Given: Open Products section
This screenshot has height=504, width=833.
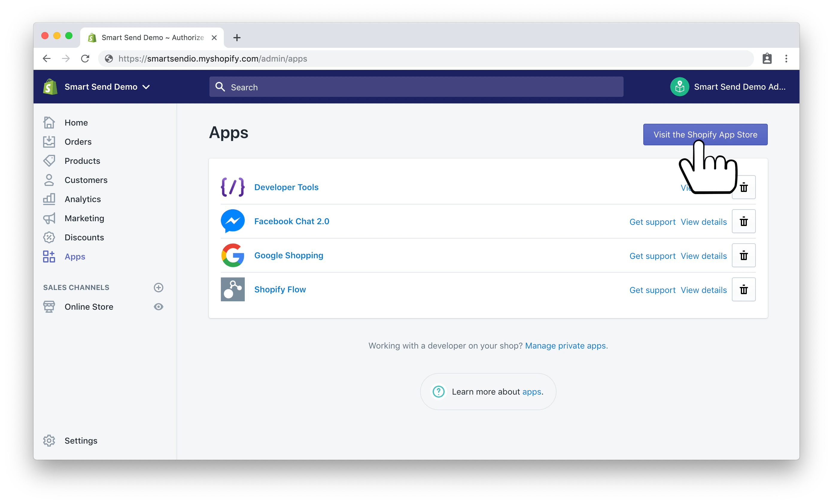Looking at the screenshot, I should pyautogui.click(x=83, y=161).
